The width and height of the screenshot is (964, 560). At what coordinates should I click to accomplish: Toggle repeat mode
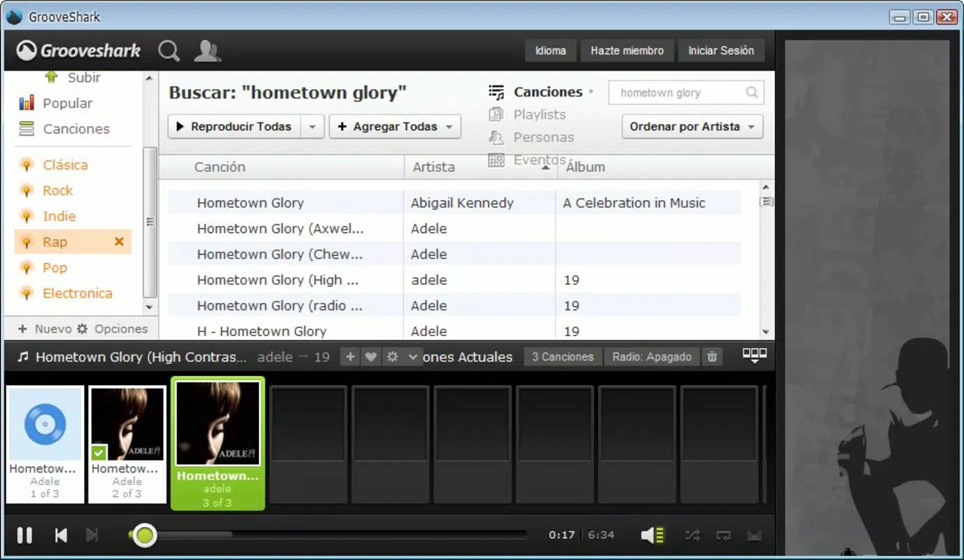[x=723, y=535]
